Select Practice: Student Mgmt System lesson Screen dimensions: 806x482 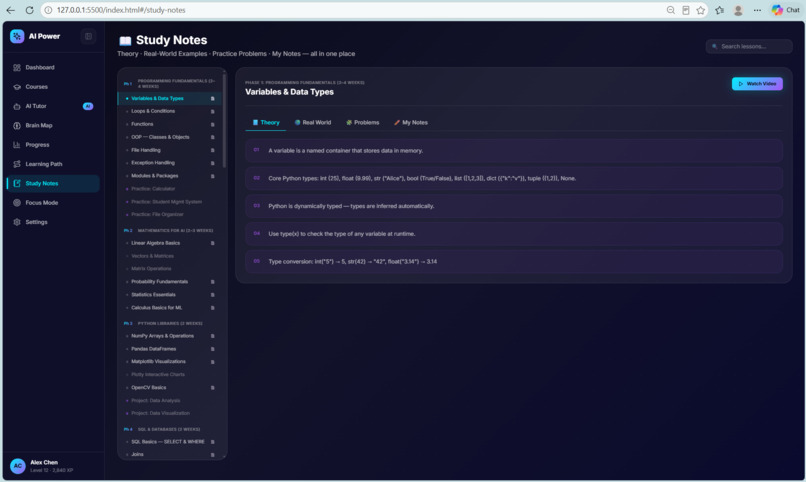[x=170, y=201]
